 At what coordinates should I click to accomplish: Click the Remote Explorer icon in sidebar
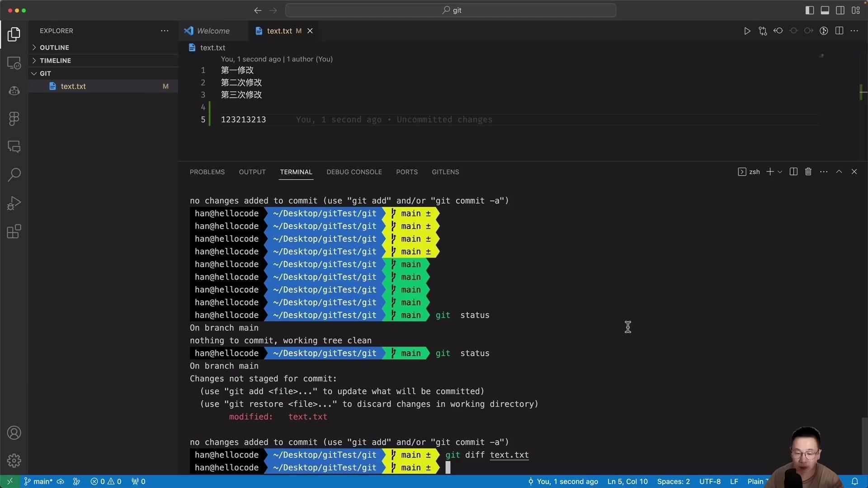[x=14, y=63]
